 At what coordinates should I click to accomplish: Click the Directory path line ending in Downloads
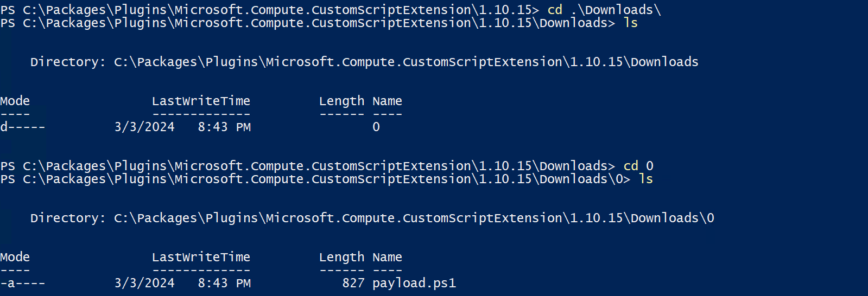364,62
